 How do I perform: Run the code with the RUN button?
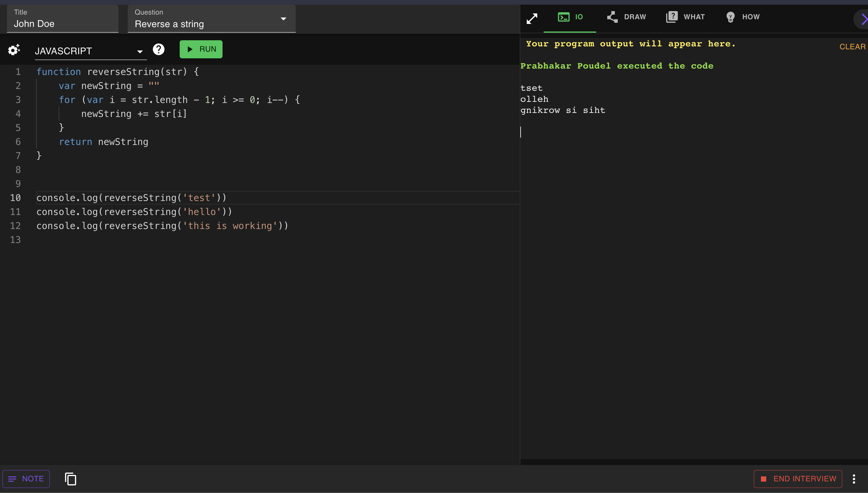coord(201,49)
